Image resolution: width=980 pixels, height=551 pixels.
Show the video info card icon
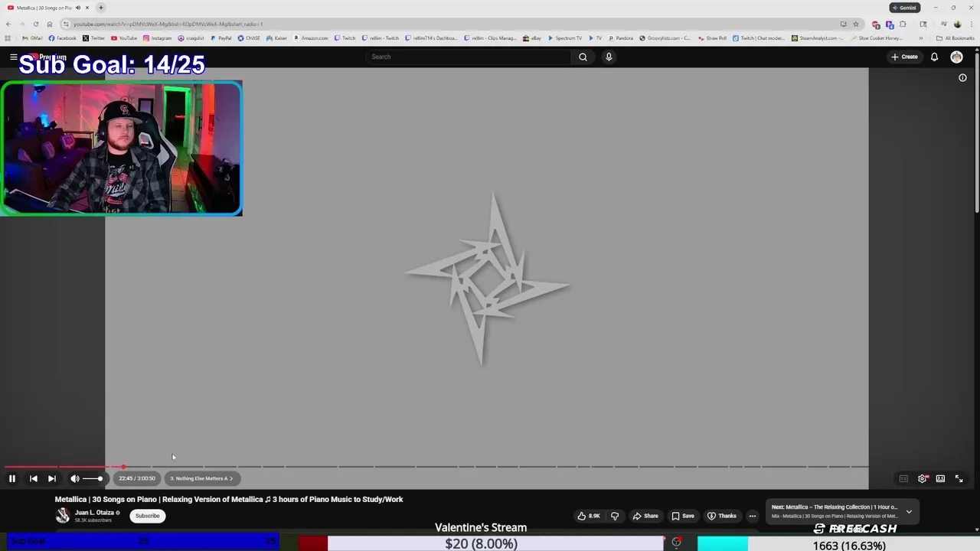click(962, 77)
